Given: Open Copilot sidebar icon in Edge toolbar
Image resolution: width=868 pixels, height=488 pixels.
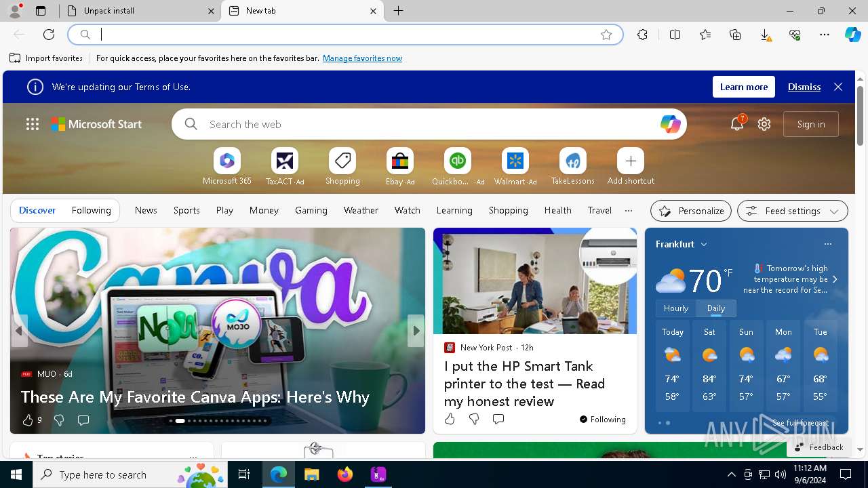Looking at the screenshot, I should pyautogui.click(x=852, y=35).
